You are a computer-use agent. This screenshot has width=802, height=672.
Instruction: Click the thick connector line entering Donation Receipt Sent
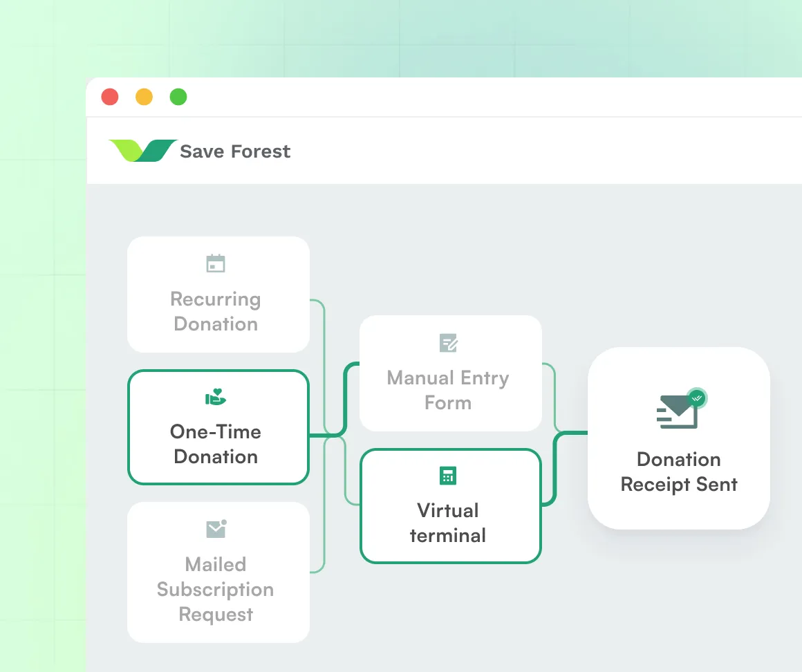point(571,433)
